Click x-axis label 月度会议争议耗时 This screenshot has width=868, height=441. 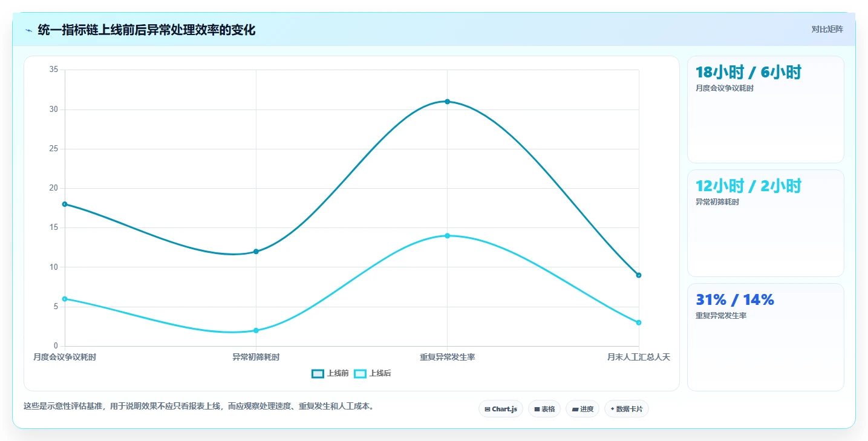[65, 358]
